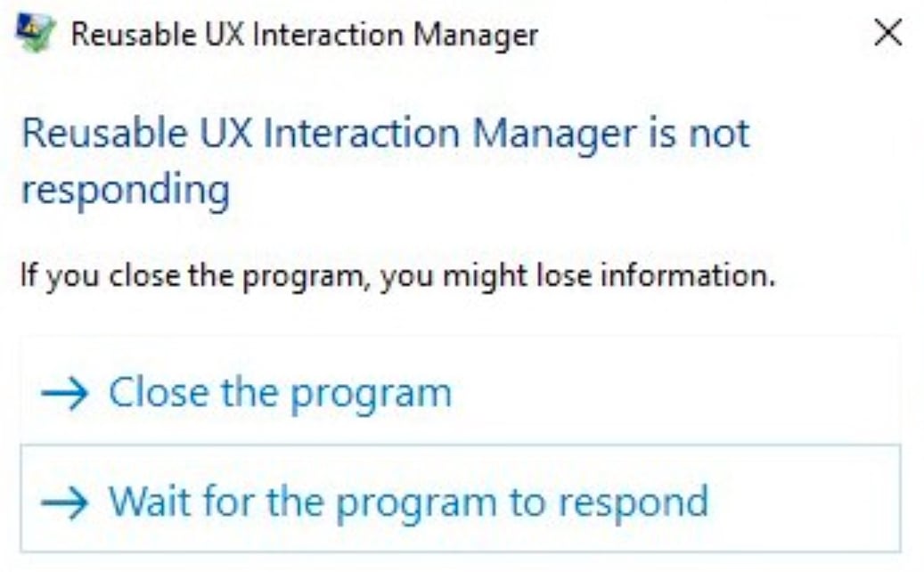Click the word "Manager" in the window title

[485, 36]
